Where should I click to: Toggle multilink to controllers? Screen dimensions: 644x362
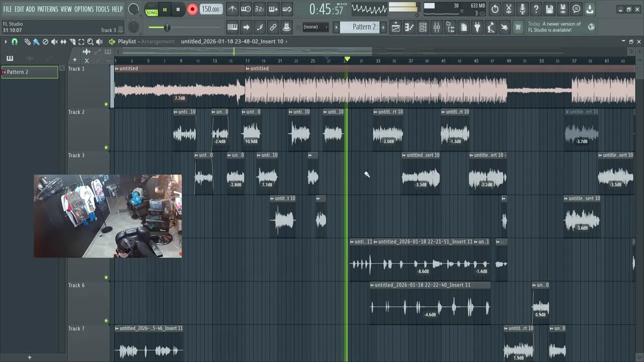[286, 27]
